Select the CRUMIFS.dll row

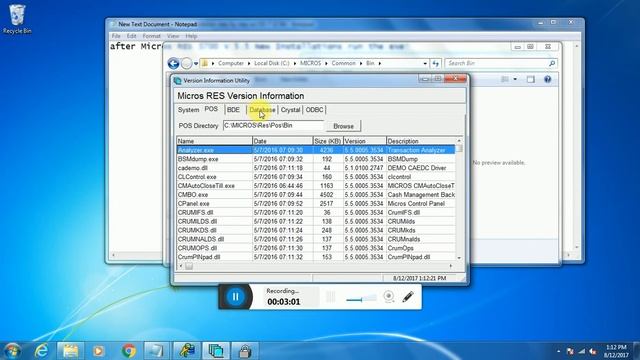click(316, 213)
